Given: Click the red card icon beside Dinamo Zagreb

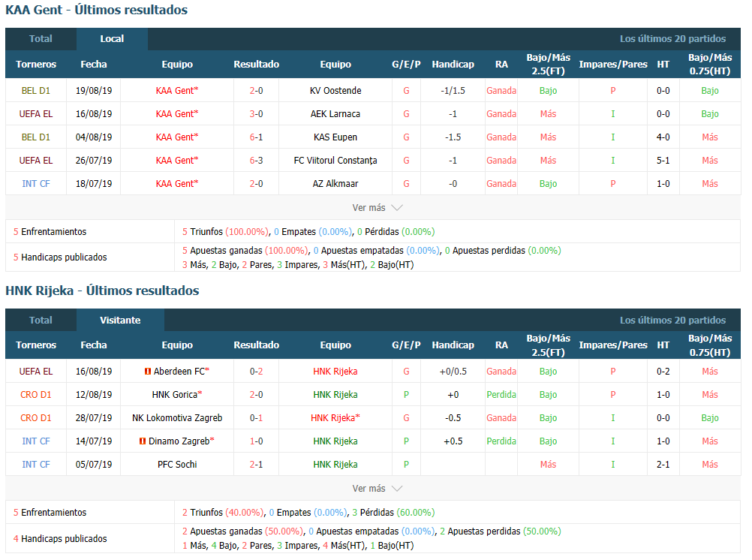Looking at the screenshot, I should pyautogui.click(x=143, y=441).
